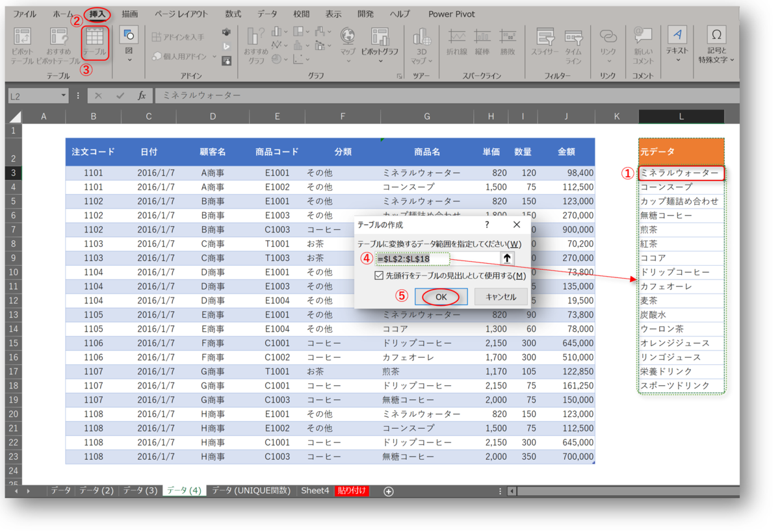Select column header L
Viewport: 780px width, 532px height.
(681, 116)
